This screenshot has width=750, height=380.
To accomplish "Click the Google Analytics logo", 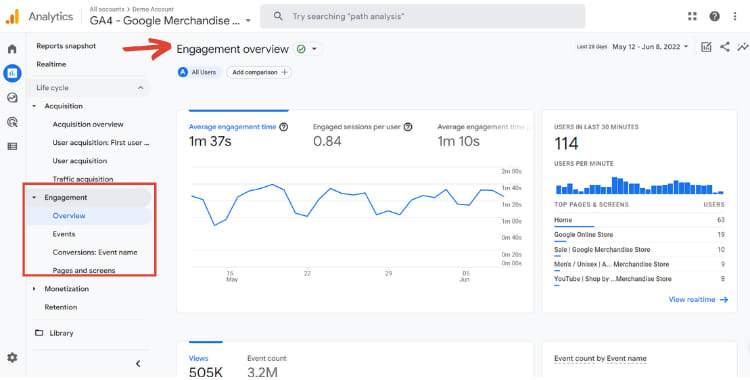I will tap(12, 16).
